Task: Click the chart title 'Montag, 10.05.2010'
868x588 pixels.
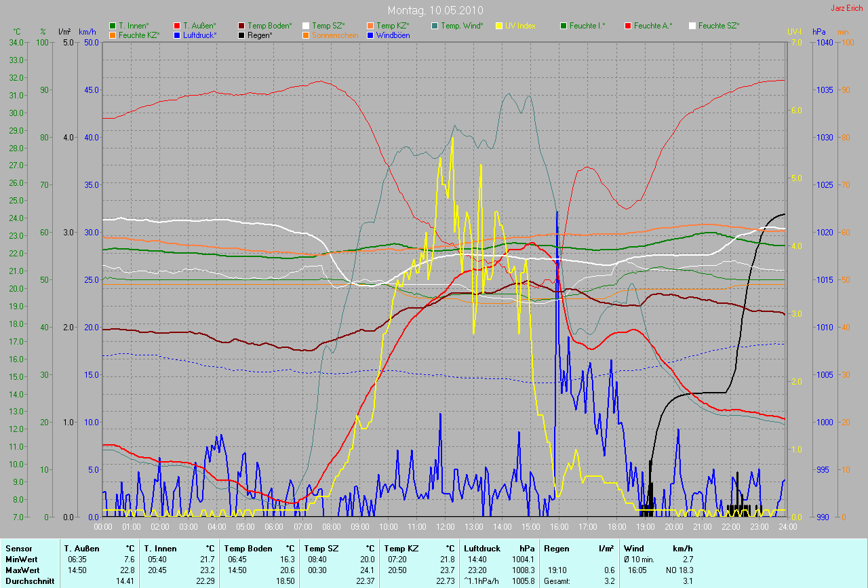Action: [x=434, y=10]
